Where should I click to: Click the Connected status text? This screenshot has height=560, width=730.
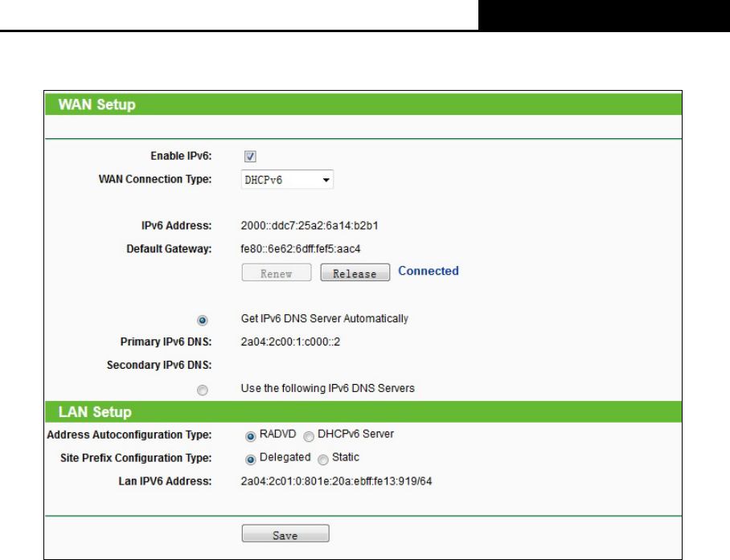pyautogui.click(x=429, y=271)
